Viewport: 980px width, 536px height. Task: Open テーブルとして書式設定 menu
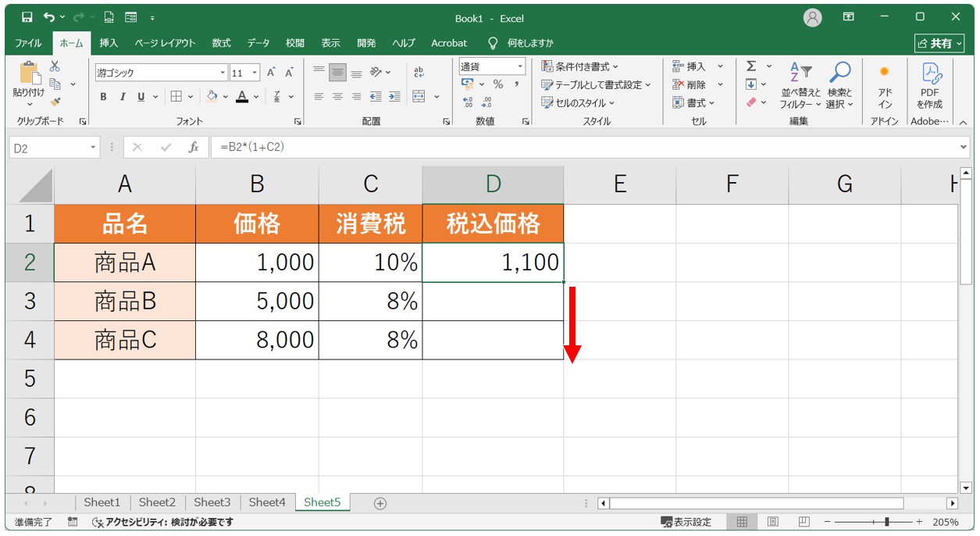point(597,84)
